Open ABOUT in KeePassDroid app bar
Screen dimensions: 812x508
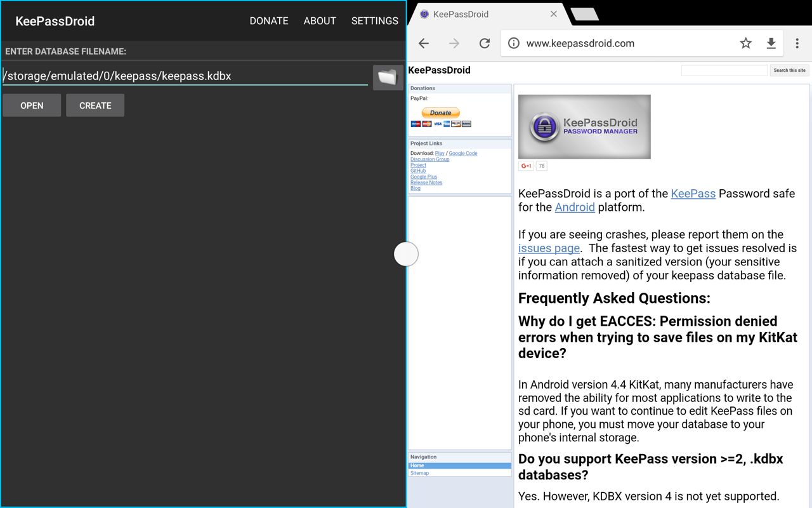coord(320,21)
